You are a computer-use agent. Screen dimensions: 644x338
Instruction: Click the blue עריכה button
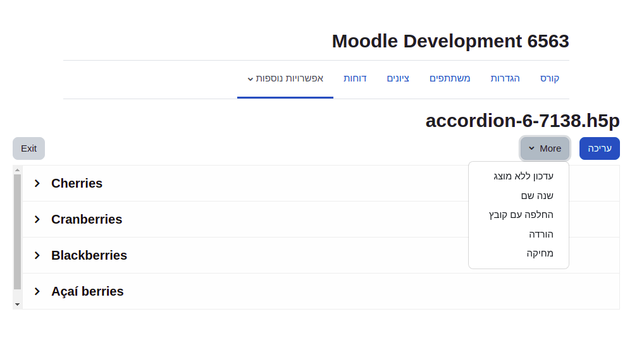(600, 148)
